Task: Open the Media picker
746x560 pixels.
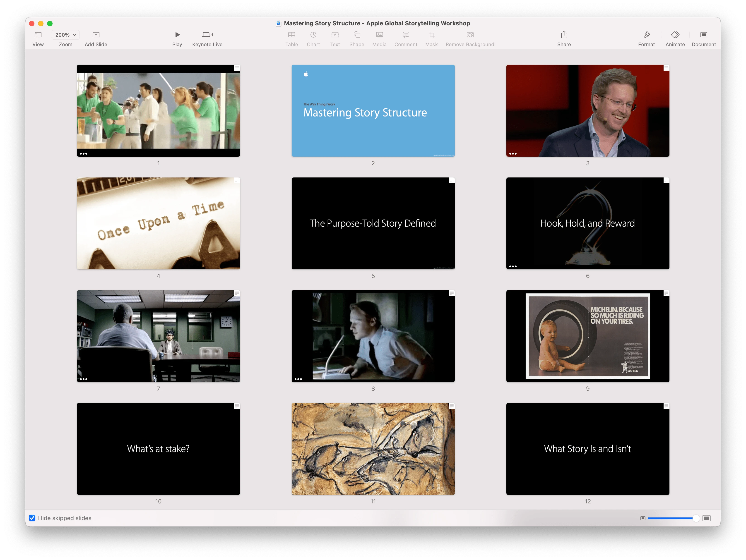Action: click(379, 35)
